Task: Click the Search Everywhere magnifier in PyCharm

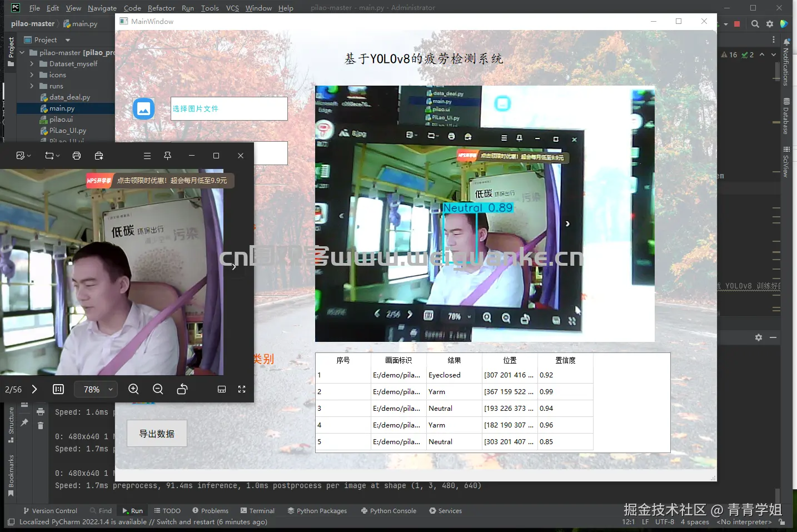Action: [x=755, y=24]
